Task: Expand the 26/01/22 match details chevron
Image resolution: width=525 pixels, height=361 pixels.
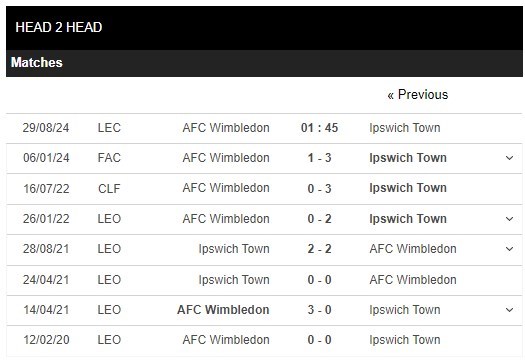Action: (x=509, y=219)
